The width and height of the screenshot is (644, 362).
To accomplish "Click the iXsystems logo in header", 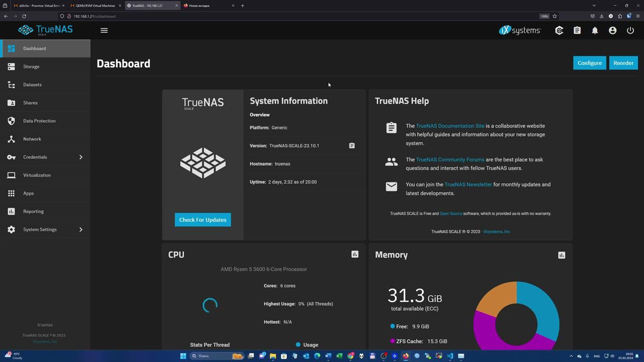I will pyautogui.click(x=520, y=30).
